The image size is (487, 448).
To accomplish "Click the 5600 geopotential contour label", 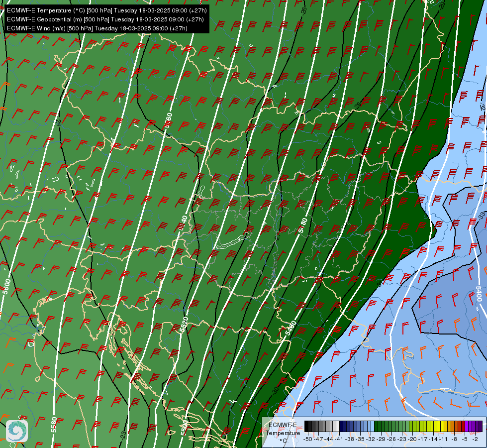I will coord(6,287).
